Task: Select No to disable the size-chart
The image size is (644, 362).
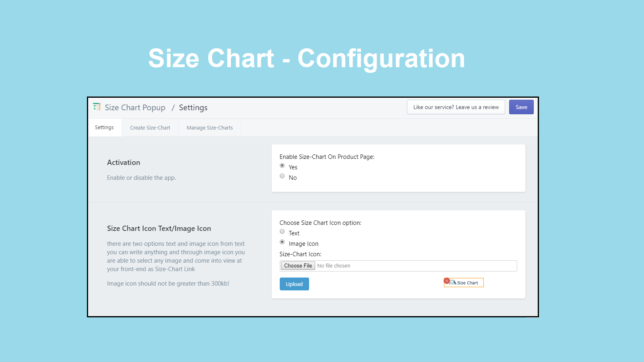Action: [282, 175]
